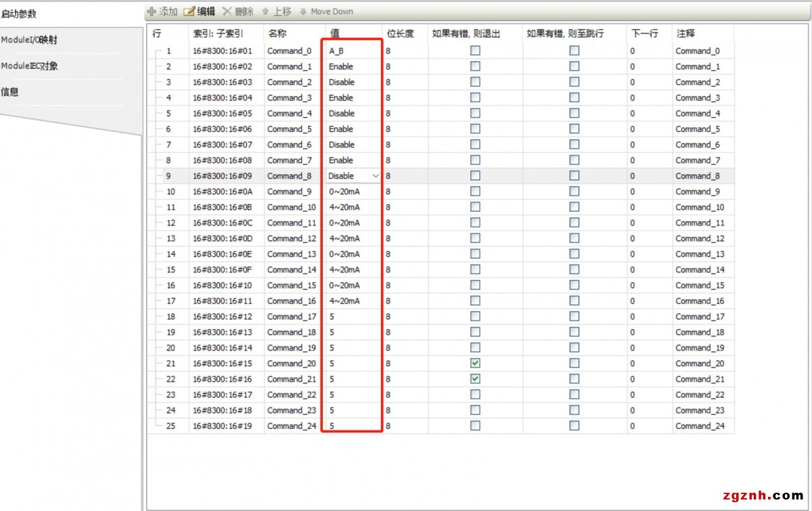This screenshot has width=812, height=511.
Task: Click the Move Down arrow icon
Action: pyautogui.click(x=303, y=12)
